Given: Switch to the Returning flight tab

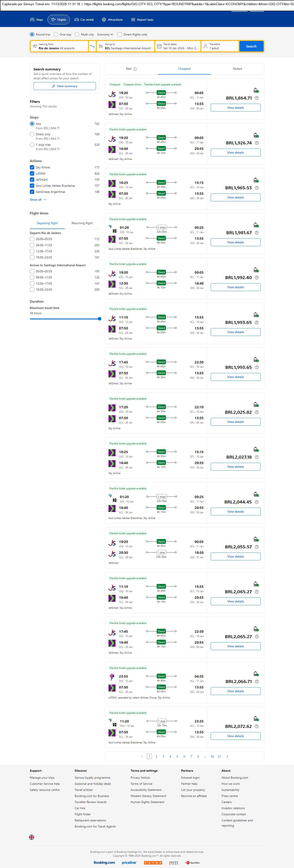Looking at the screenshot, I should click(x=82, y=223).
